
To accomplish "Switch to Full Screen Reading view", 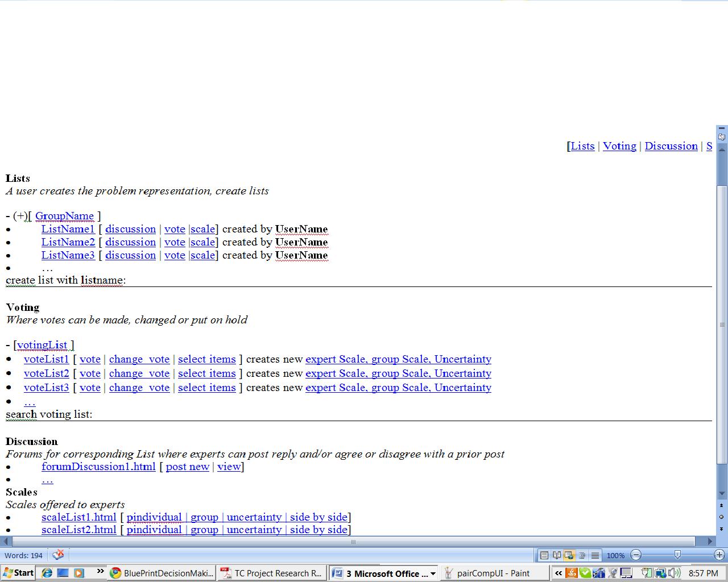I will pos(557,555).
